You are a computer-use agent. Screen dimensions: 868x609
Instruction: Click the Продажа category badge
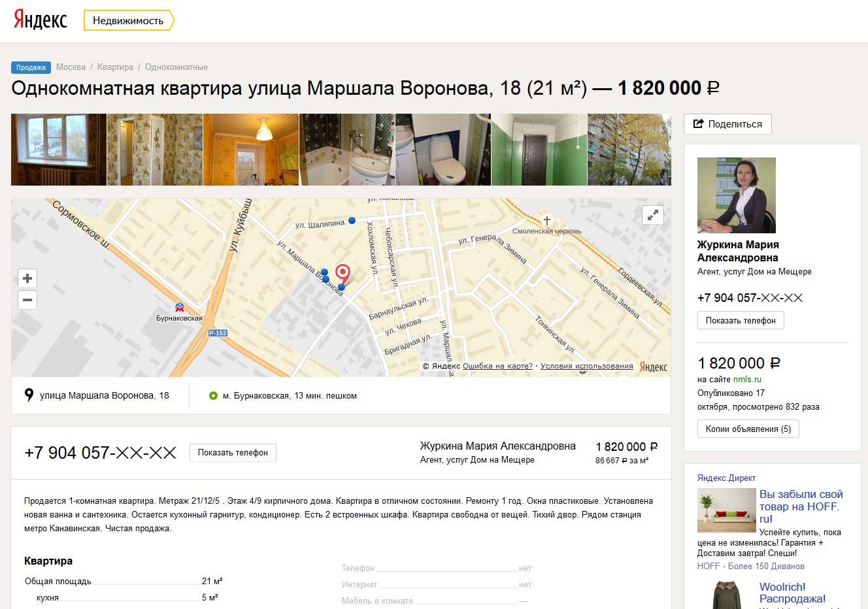pyautogui.click(x=31, y=67)
